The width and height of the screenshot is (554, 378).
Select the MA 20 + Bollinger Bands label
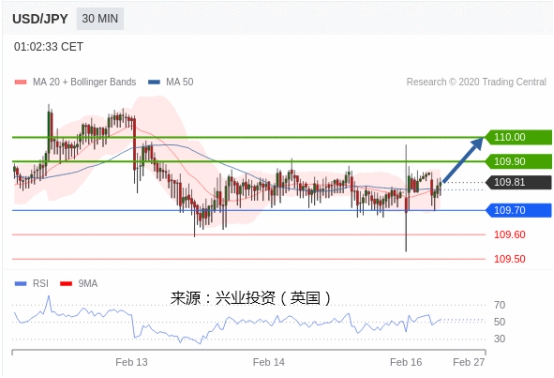(x=84, y=82)
